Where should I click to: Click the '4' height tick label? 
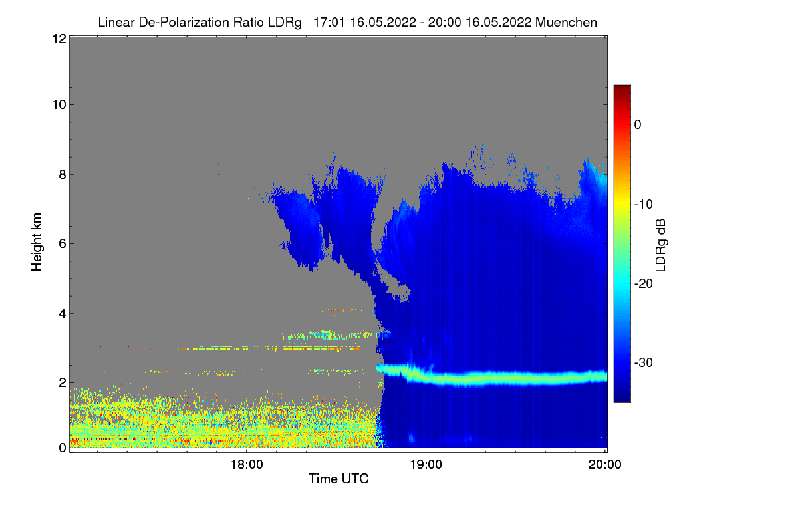click(61, 313)
